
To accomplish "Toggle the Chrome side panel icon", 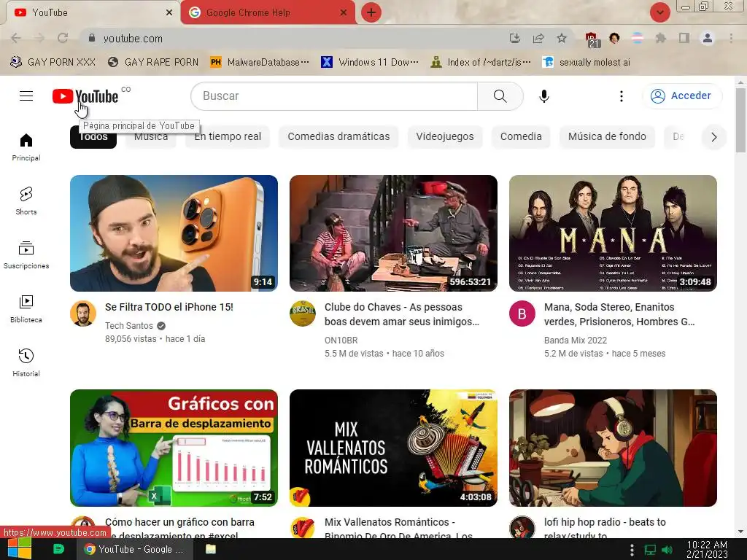I will click(684, 38).
